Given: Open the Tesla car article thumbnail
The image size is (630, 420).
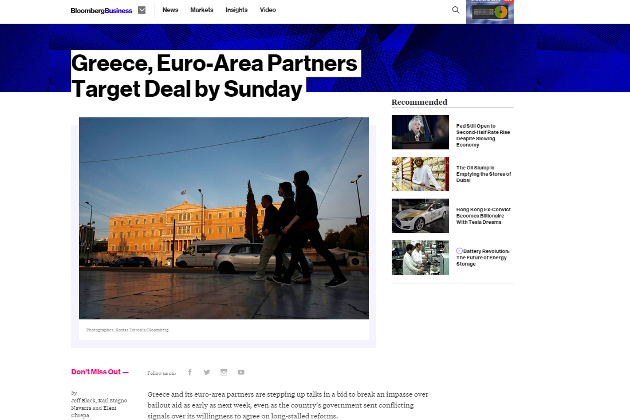Looking at the screenshot, I should (x=420, y=216).
